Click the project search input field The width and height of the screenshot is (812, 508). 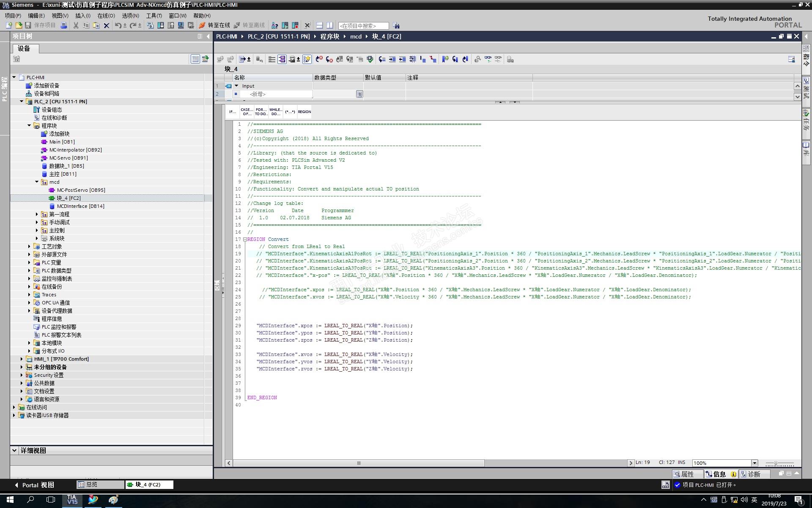[363, 26]
